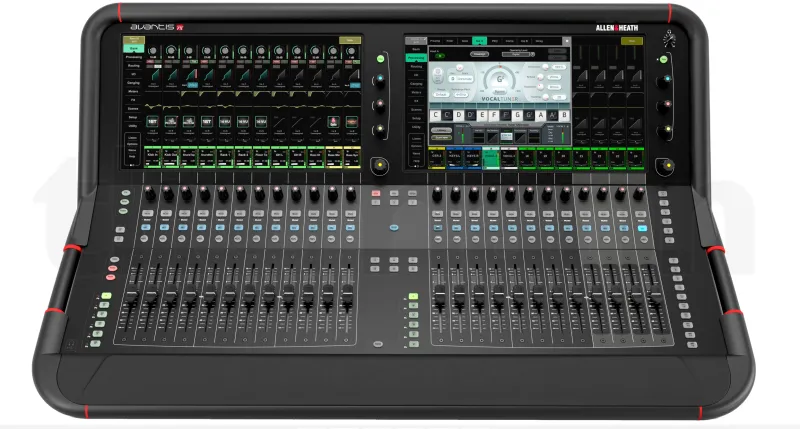
Task: Close the Vocal Tuner processing window
Action: pyautogui.click(x=567, y=41)
